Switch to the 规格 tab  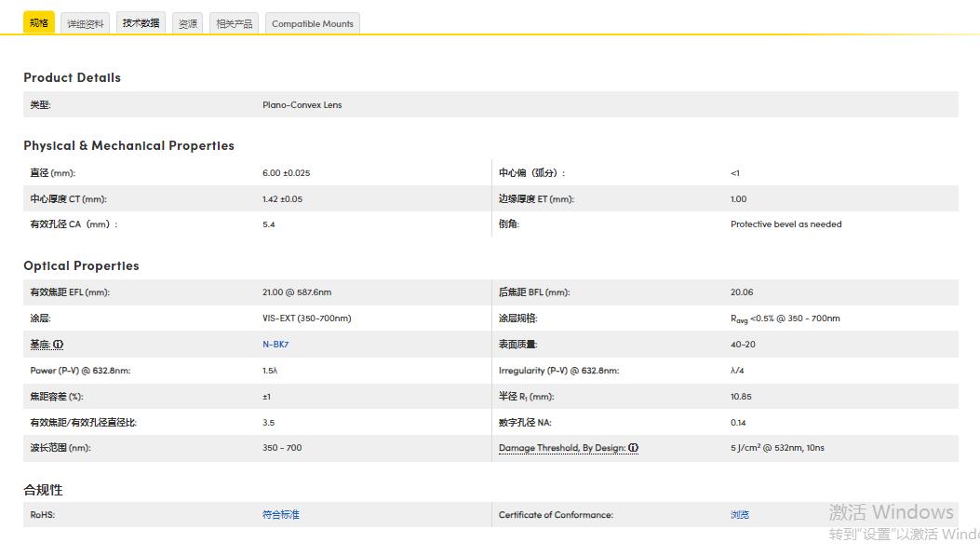39,23
